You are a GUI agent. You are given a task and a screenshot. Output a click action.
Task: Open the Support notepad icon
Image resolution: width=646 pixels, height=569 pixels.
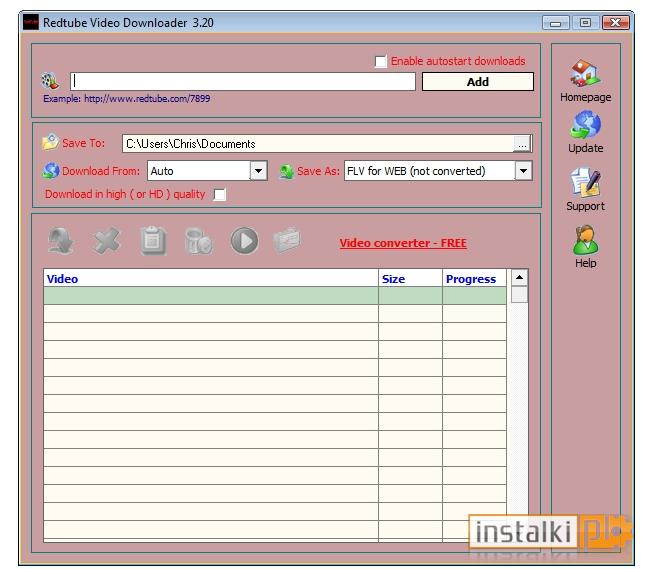point(585,182)
